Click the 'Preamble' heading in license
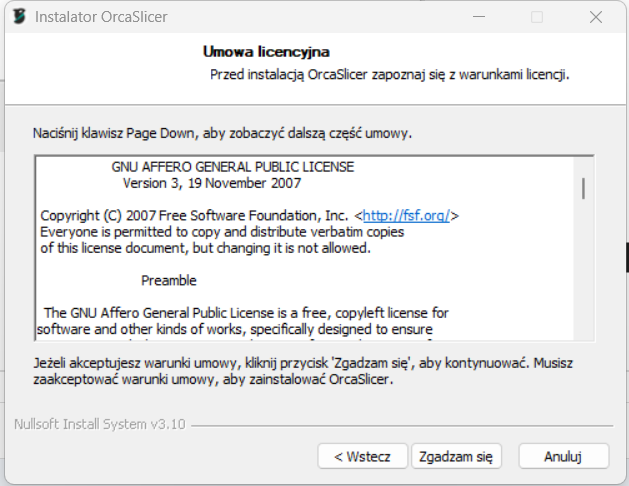 coord(169,280)
